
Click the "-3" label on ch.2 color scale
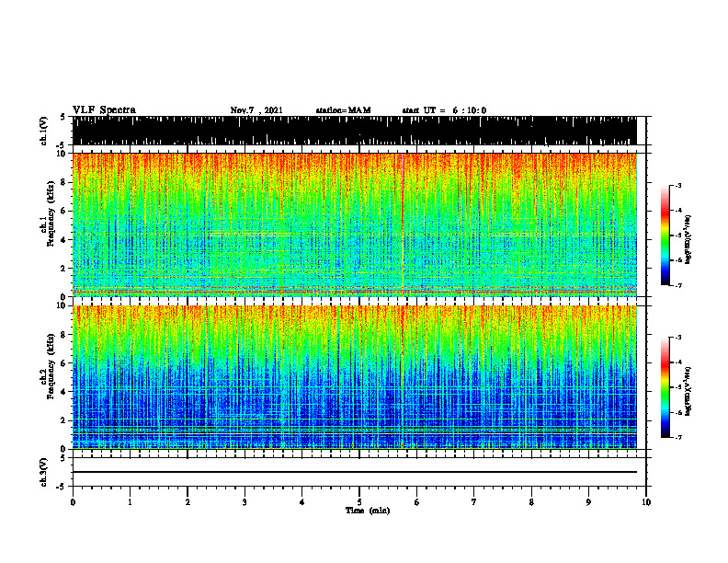coord(678,338)
